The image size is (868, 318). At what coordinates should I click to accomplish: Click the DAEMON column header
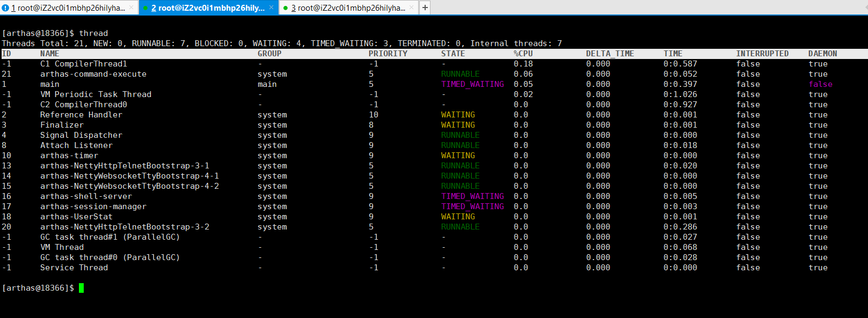pos(823,54)
